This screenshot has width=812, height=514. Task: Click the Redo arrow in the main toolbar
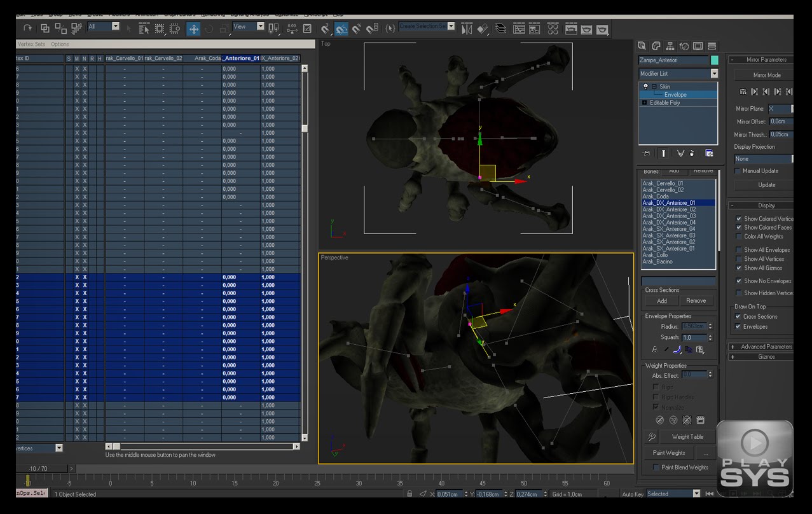(27, 28)
